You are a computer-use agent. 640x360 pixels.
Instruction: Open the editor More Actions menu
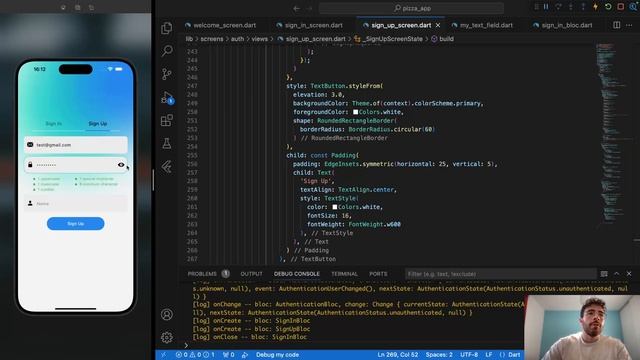coord(629,25)
